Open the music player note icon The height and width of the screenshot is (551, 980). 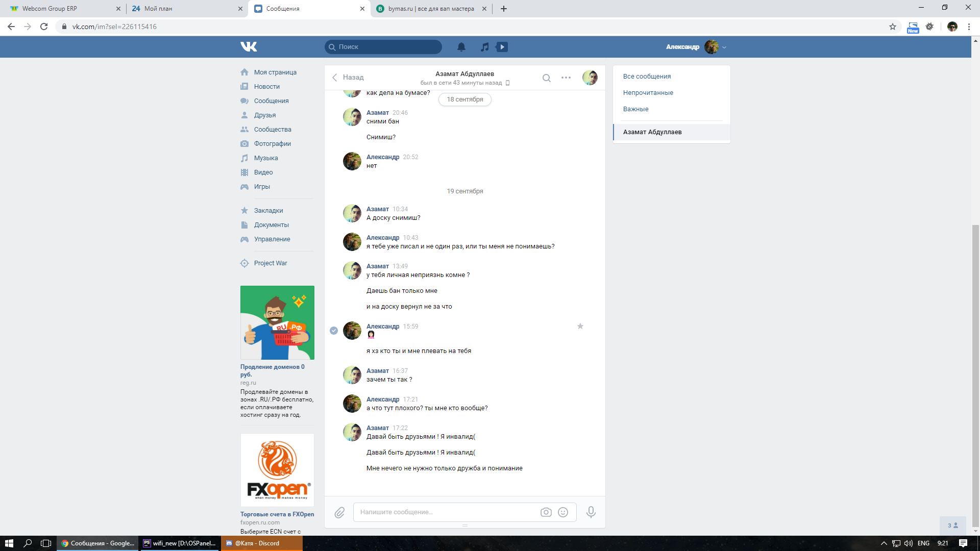coord(484,47)
